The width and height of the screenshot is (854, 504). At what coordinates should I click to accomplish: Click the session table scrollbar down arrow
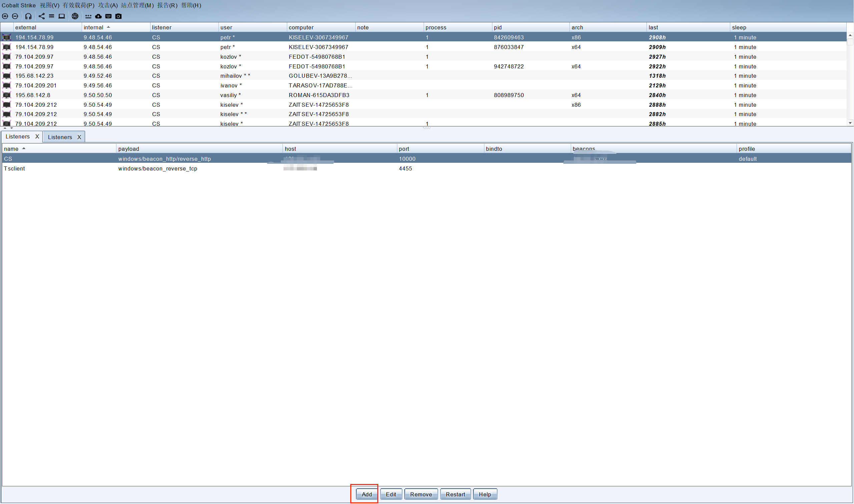click(850, 123)
